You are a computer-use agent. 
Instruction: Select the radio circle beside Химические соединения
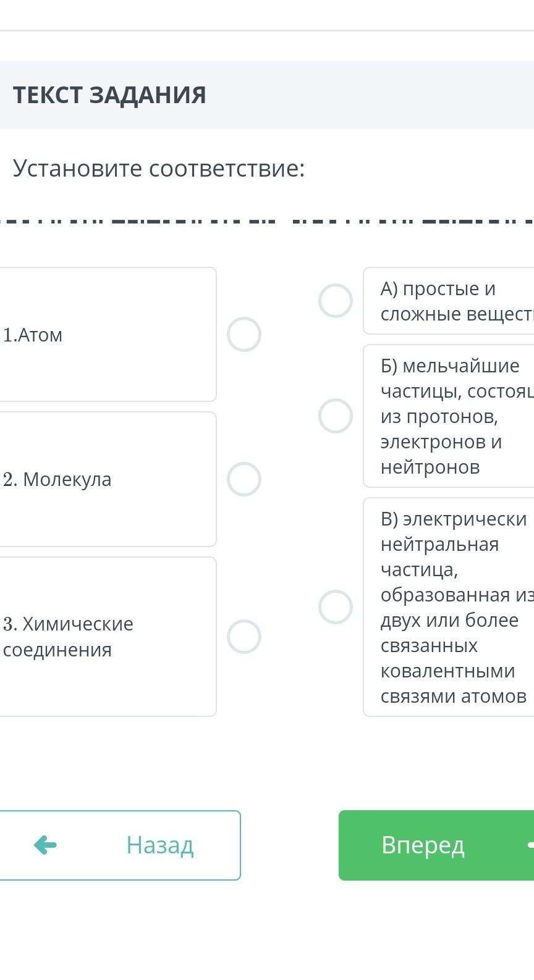point(244,637)
